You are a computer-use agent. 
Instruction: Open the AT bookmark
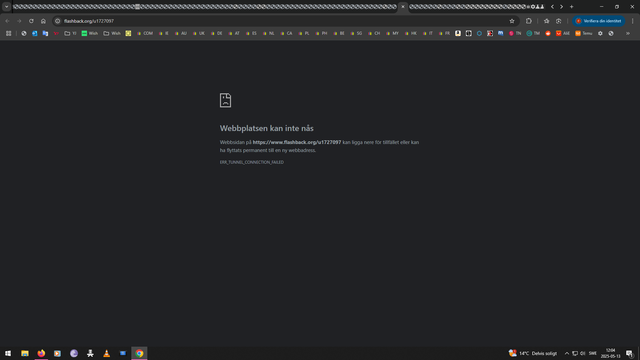click(x=234, y=33)
